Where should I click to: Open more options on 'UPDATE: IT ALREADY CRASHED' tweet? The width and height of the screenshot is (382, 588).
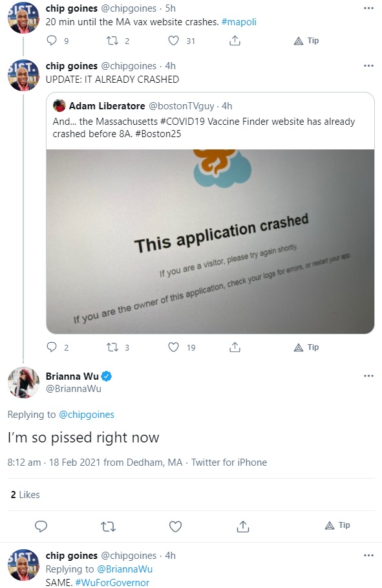tap(368, 65)
